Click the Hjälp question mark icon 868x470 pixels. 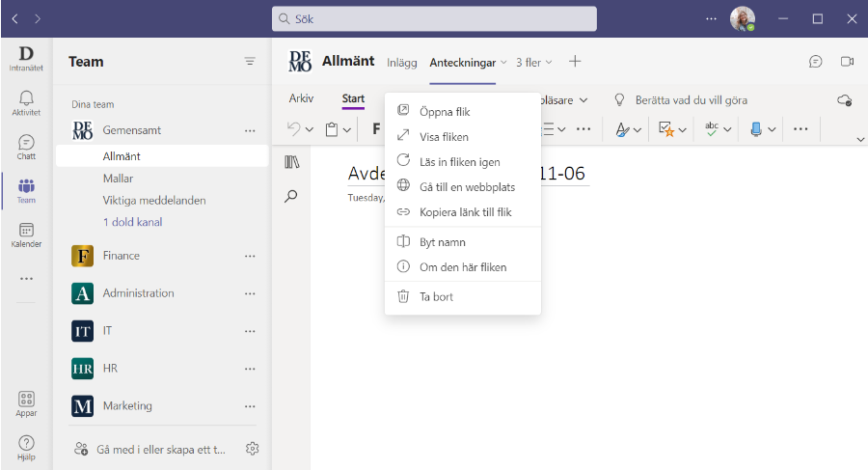[x=26, y=447]
